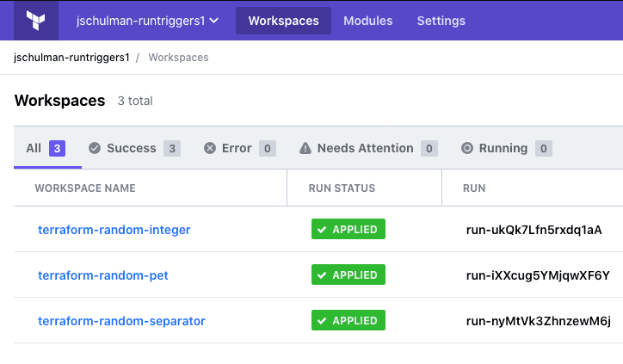Click the Running status circle icon

click(x=467, y=148)
